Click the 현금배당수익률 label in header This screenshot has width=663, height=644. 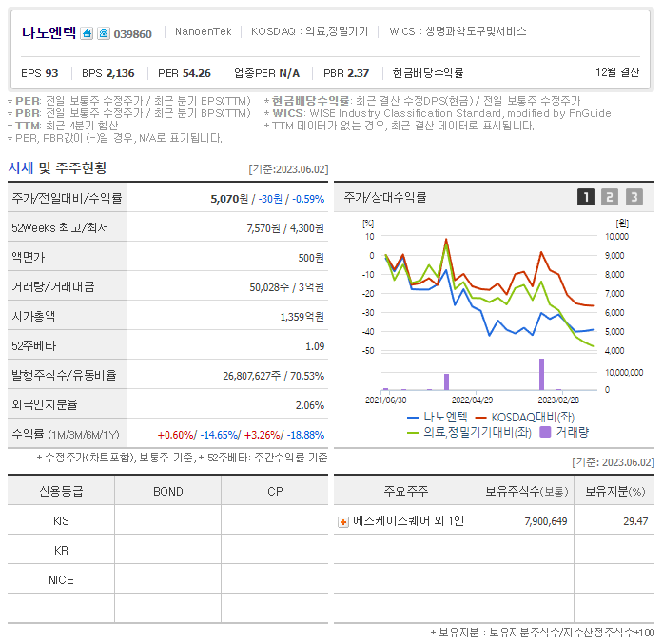(428, 73)
